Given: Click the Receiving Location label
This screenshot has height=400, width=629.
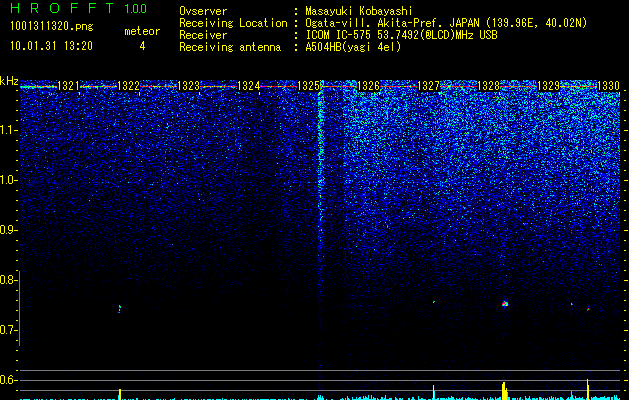Looking at the screenshot, I should 233,23.
